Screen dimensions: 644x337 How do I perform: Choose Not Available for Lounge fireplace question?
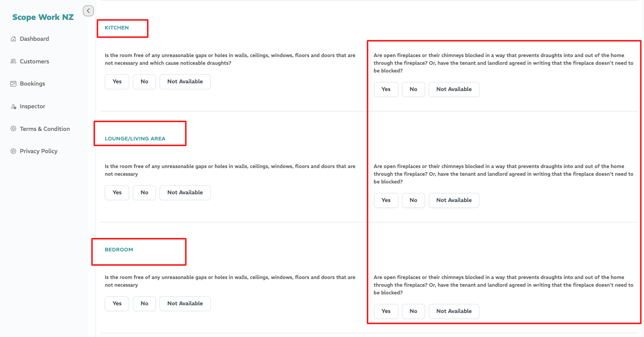pos(454,200)
